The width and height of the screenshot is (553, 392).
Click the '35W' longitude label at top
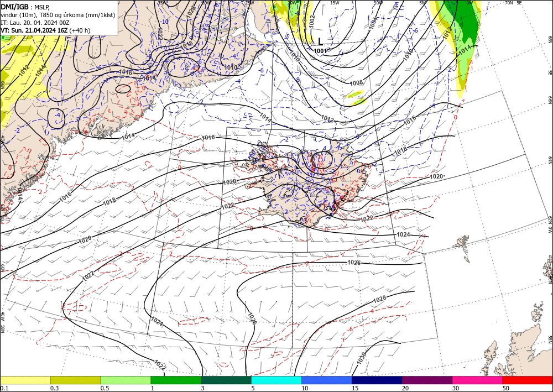coord(163,3)
